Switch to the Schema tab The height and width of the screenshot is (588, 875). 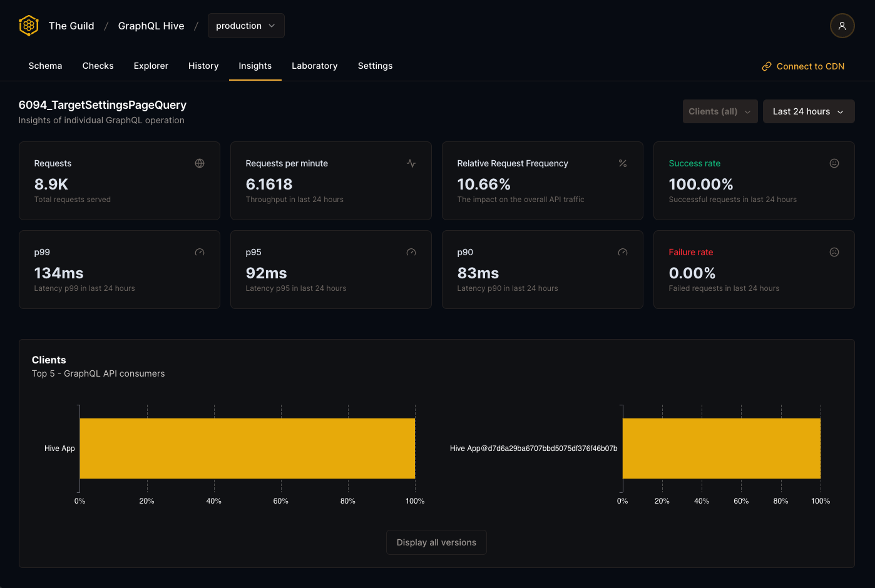45,66
